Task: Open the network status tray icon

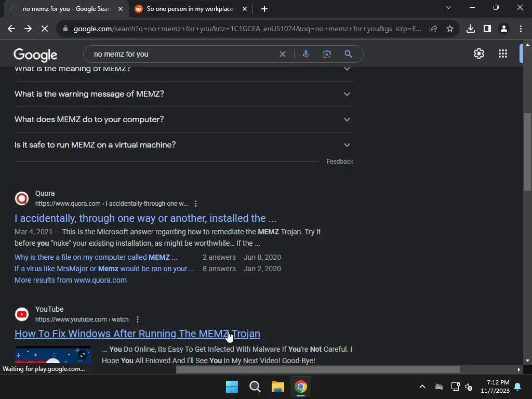Action: [455, 387]
